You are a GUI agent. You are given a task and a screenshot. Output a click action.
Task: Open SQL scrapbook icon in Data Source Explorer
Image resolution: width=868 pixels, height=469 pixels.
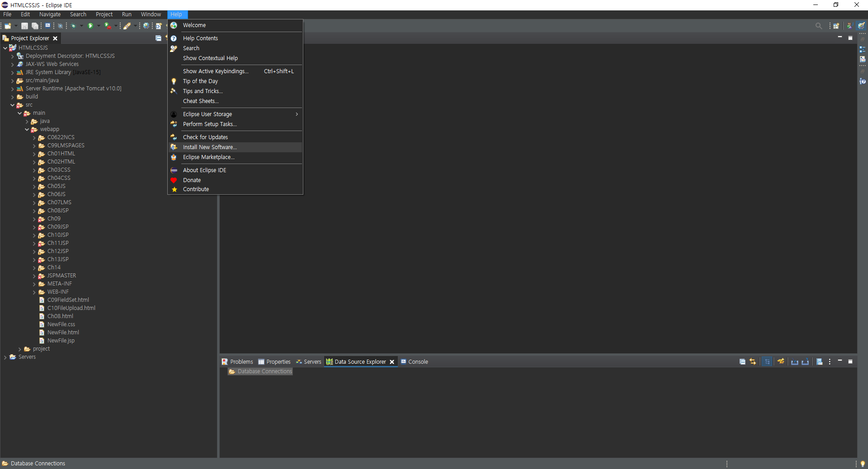tap(819, 361)
